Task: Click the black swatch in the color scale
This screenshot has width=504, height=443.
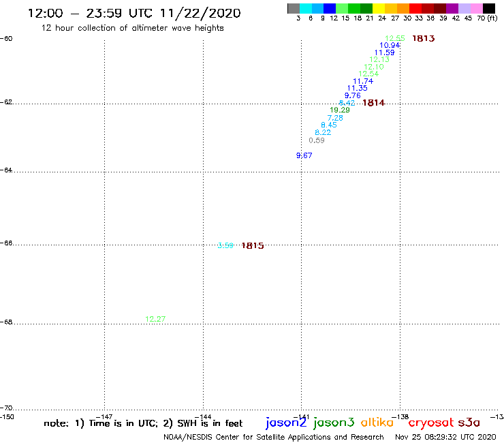Action: point(488,8)
